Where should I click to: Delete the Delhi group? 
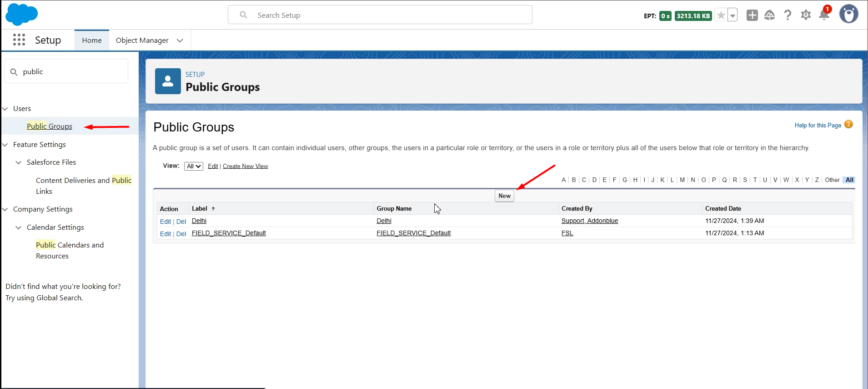point(181,222)
